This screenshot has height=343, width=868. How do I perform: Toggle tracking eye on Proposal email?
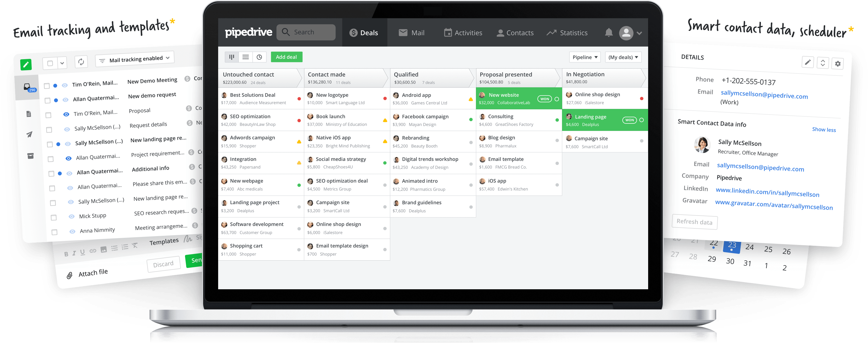click(x=66, y=114)
